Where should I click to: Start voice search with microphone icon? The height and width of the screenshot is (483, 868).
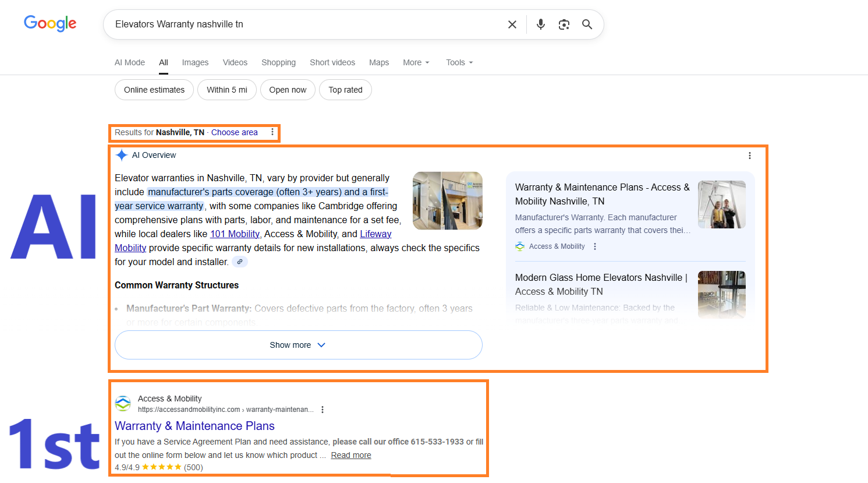(x=541, y=24)
